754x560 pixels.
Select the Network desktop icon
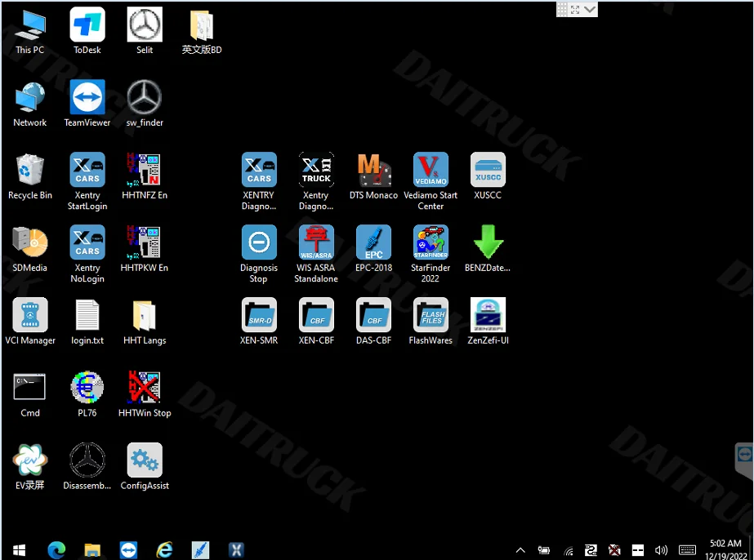click(29, 104)
